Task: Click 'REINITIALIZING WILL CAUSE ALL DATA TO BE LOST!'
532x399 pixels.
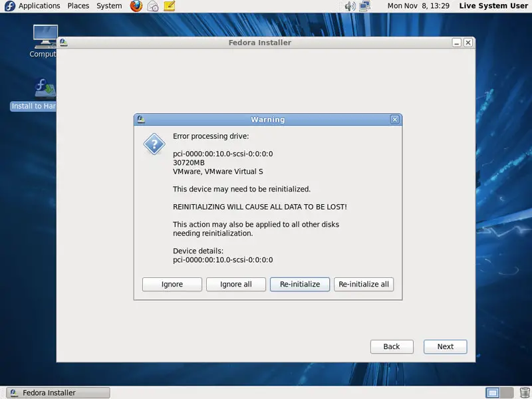Action: click(260, 207)
